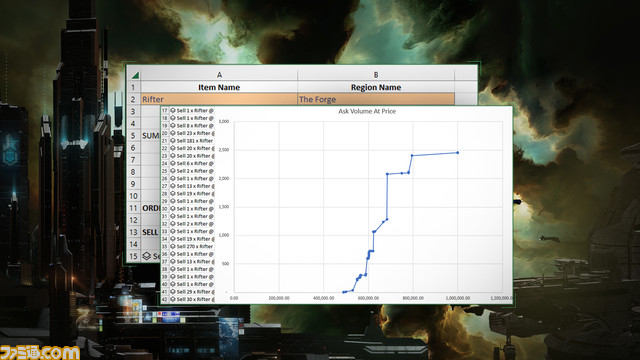Select row 11 header
This screenshot has width=640, height=360.
tap(133, 208)
